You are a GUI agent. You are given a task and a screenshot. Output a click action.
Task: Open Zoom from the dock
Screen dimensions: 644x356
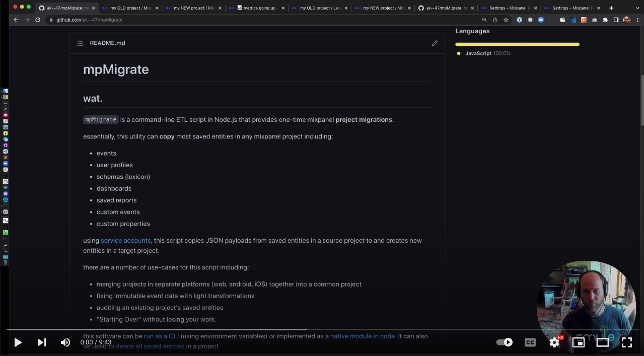(x=6, y=164)
